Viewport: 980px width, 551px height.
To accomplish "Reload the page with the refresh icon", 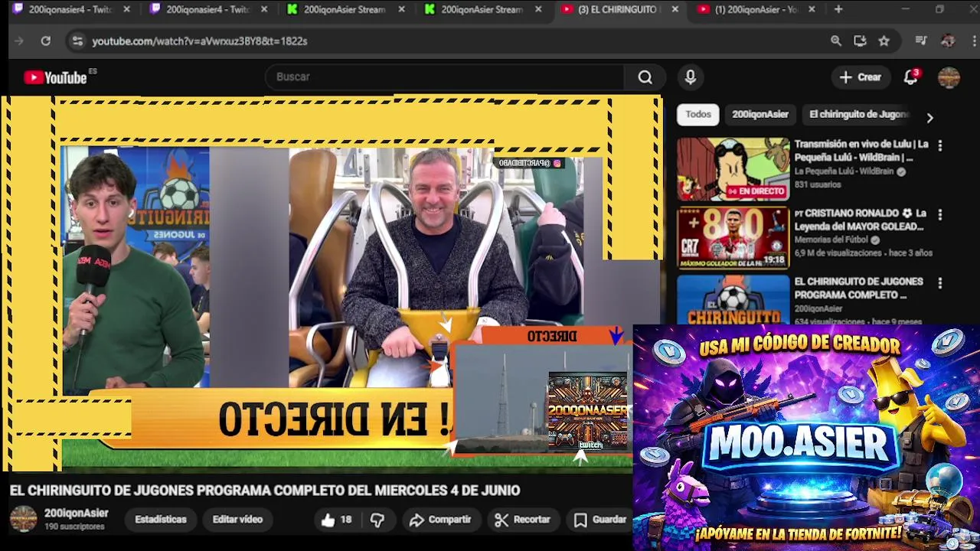I will (46, 41).
